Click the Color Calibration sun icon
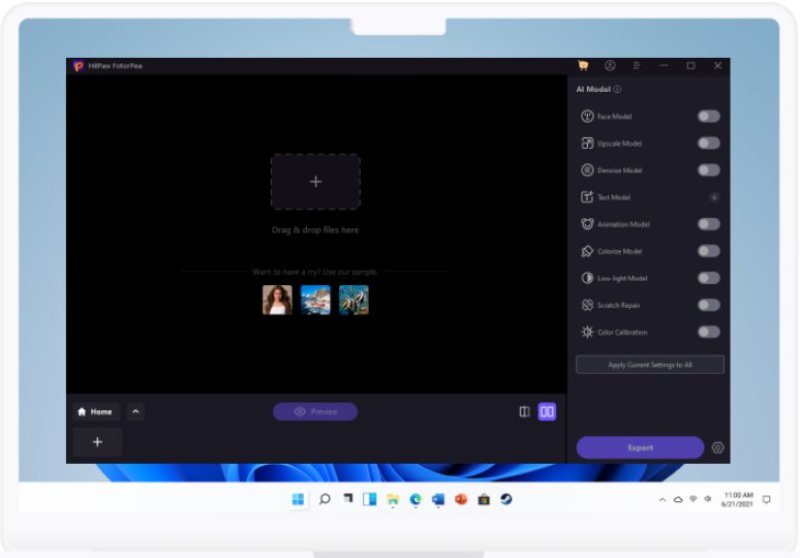Viewport: 800px width, 558px height. 587,332
